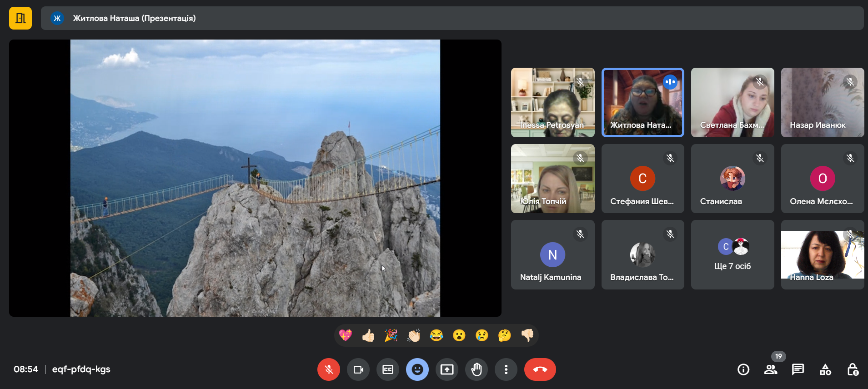The image size is (868, 389).
Task: Send the heart emoji reaction
Action: click(x=346, y=335)
